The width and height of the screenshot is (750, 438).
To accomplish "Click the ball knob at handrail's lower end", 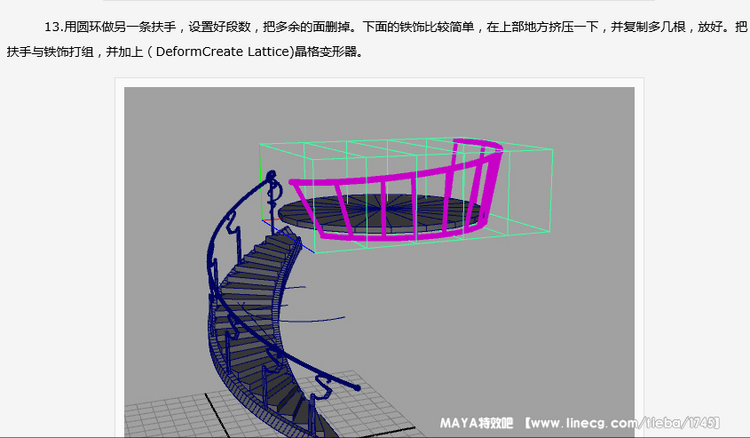I will click(355, 385).
